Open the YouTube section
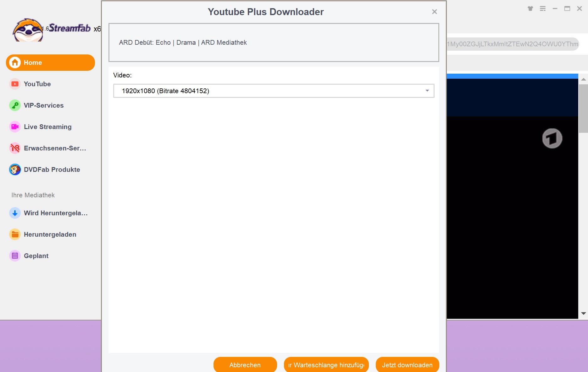Viewport: 588px width, 372px height. coord(37,84)
